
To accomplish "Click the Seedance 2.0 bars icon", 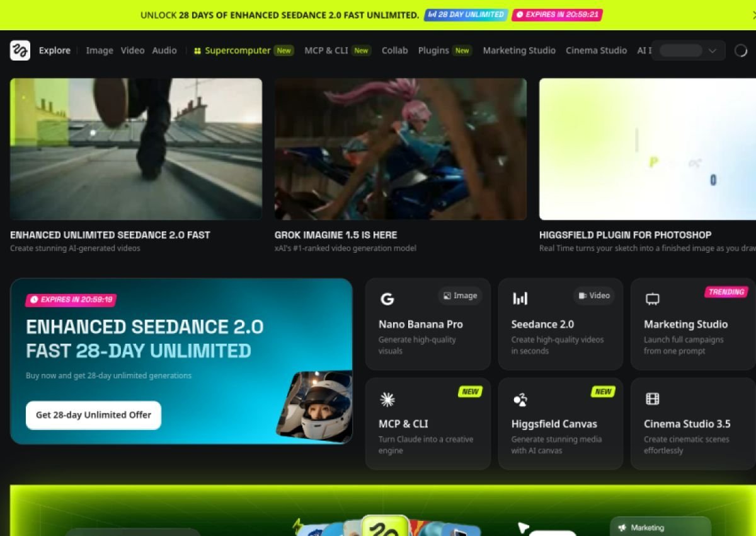I will point(520,299).
